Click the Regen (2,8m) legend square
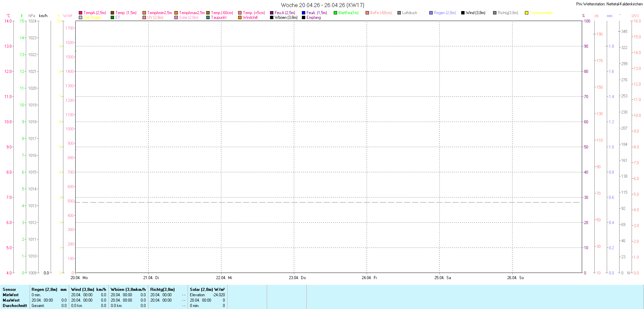644x309 pixels. click(x=431, y=13)
